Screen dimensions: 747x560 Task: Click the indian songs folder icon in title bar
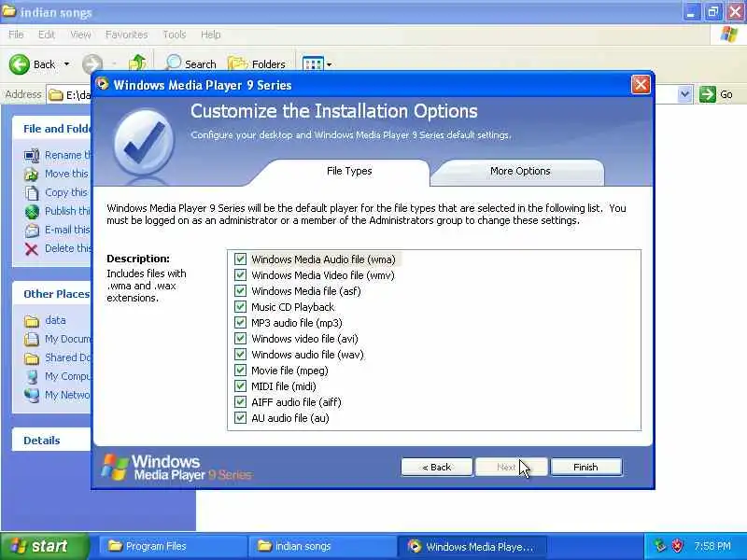[8, 11]
